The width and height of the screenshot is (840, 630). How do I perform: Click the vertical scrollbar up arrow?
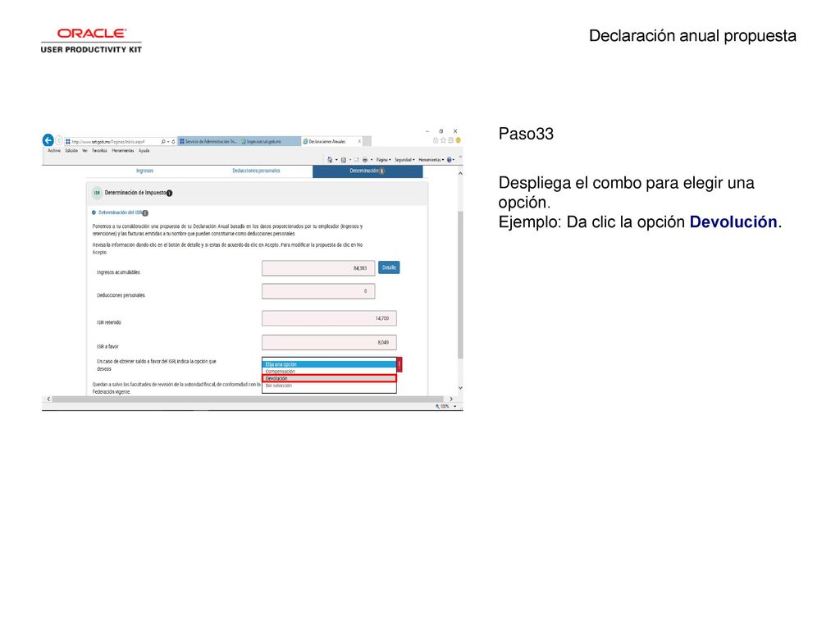click(460, 174)
